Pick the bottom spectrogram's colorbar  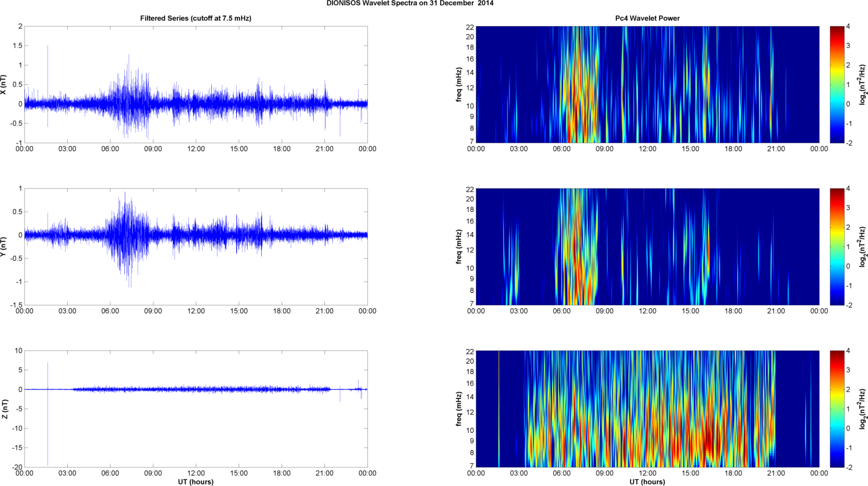click(837, 409)
